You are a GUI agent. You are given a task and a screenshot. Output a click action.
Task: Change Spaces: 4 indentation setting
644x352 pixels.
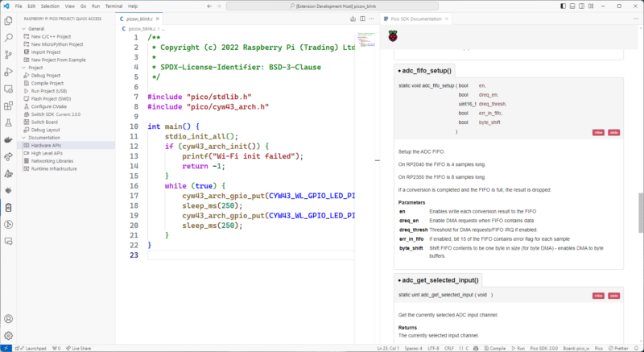[413, 348]
